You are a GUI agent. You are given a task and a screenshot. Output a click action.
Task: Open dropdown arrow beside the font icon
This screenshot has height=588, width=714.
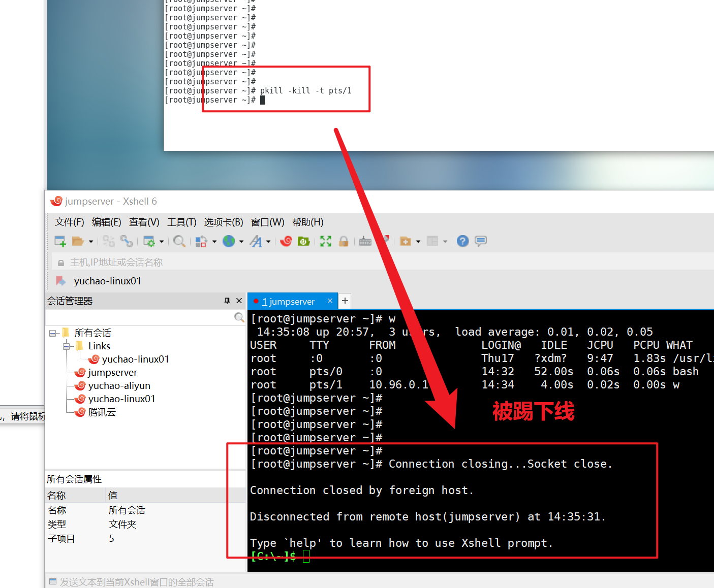(x=268, y=242)
